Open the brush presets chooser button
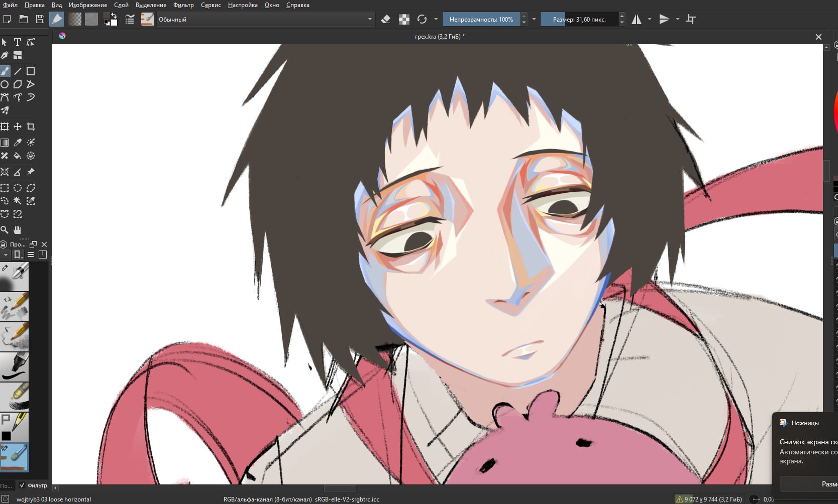 (147, 19)
